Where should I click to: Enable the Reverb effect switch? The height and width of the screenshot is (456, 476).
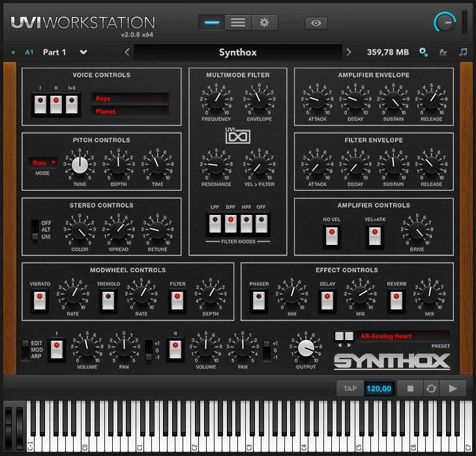[396, 300]
